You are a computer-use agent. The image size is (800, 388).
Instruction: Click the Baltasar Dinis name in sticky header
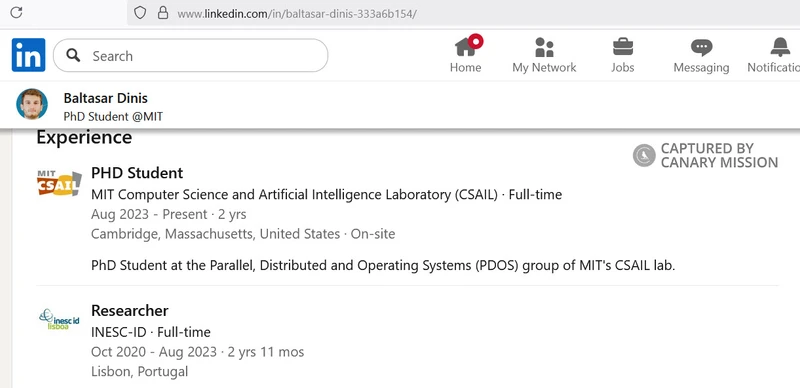pos(106,98)
